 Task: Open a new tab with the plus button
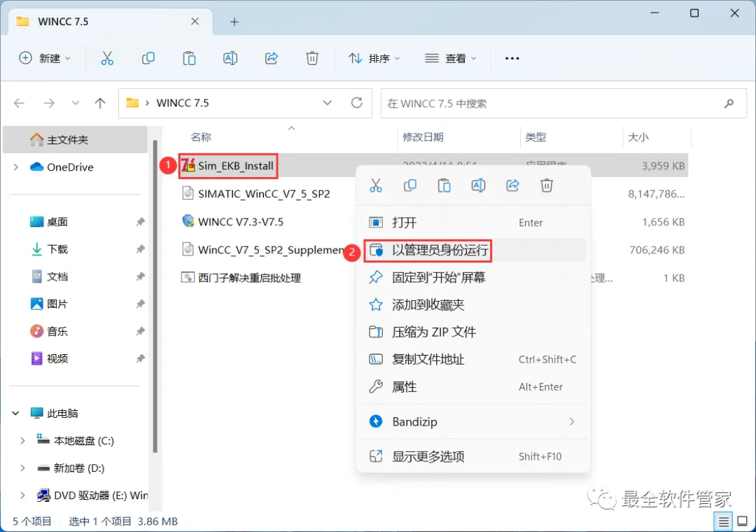point(234,22)
